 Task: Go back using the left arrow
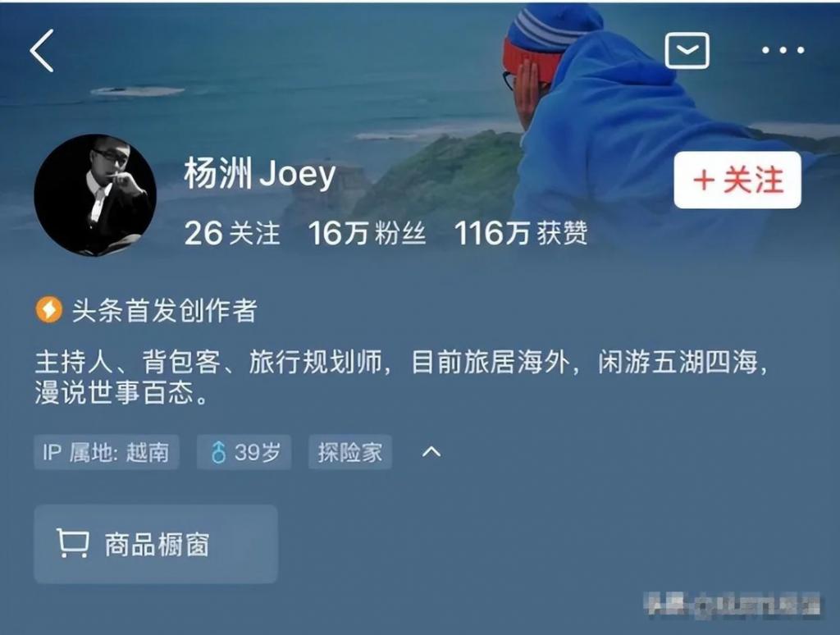click(x=42, y=51)
